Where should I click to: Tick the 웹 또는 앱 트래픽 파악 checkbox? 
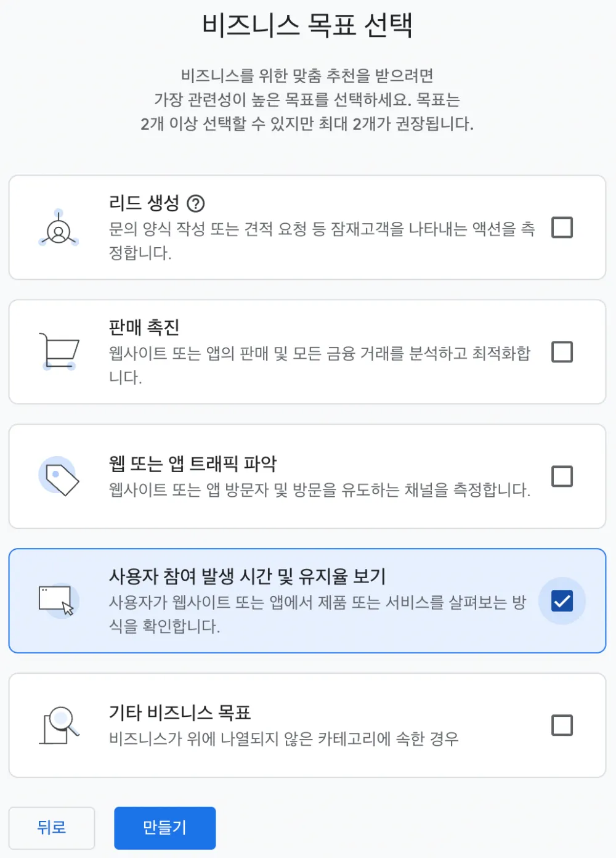pyautogui.click(x=562, y=476)
